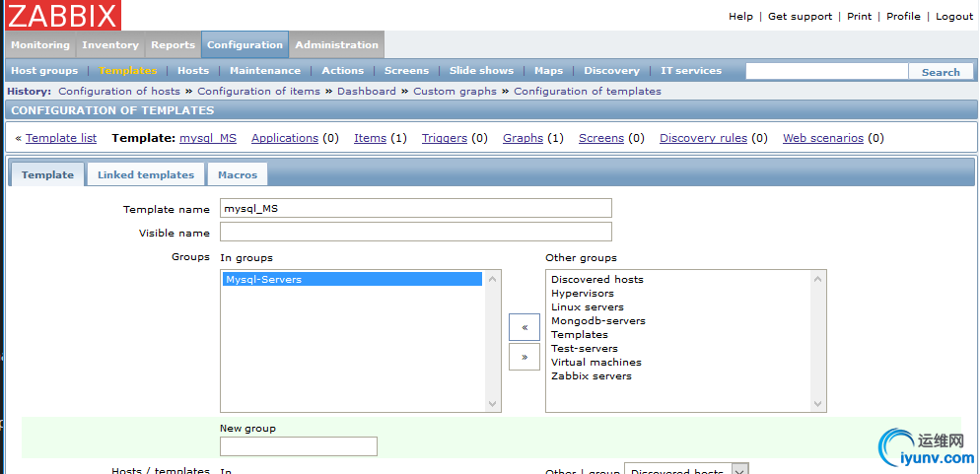Screen dimensions: 980x474
Task: Click the Visible name input field
Action: pos(416,232)
